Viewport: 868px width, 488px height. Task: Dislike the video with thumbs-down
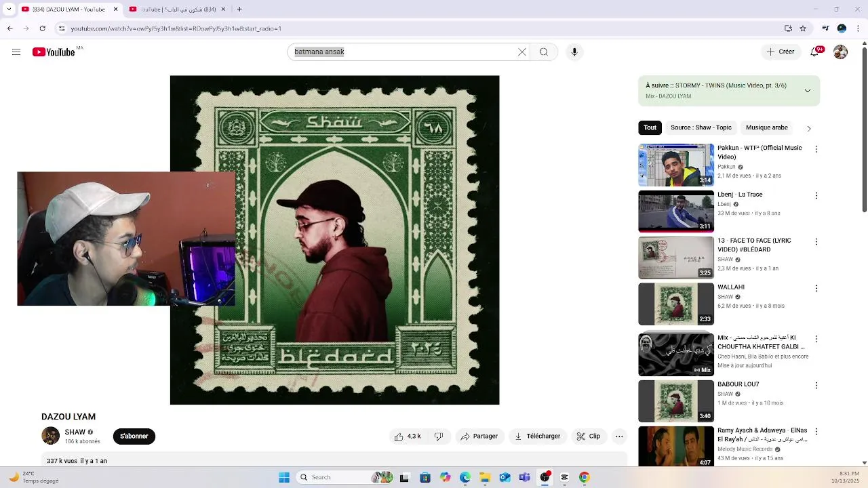[x=439, y=436]
